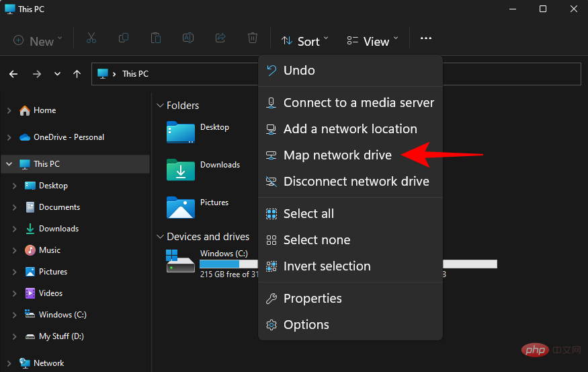Select the Desktop folder icon in main pane

(x=180, y=132)
